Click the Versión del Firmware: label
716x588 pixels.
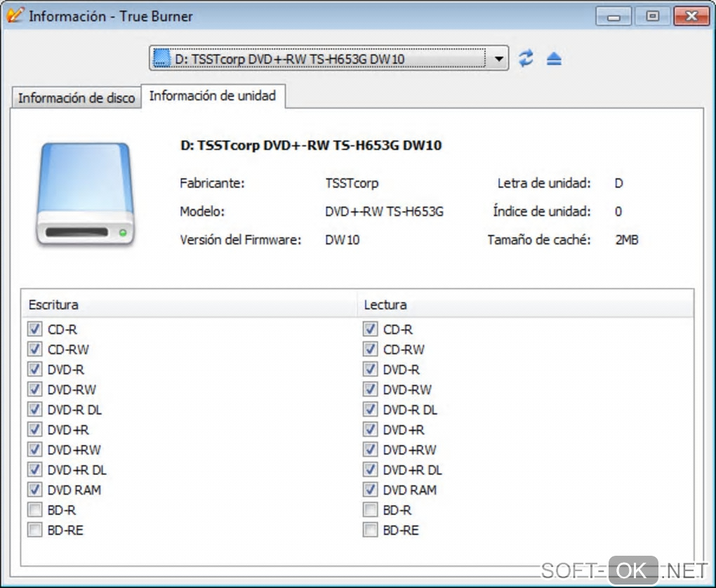241,240
